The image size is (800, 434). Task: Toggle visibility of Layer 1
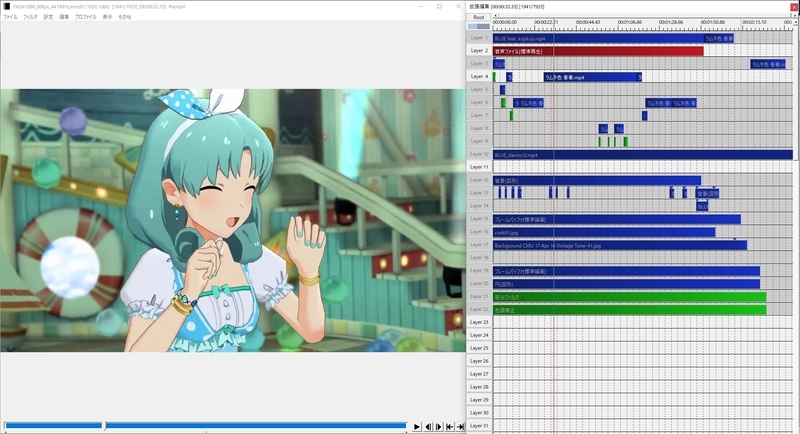[x=479, y=38]
